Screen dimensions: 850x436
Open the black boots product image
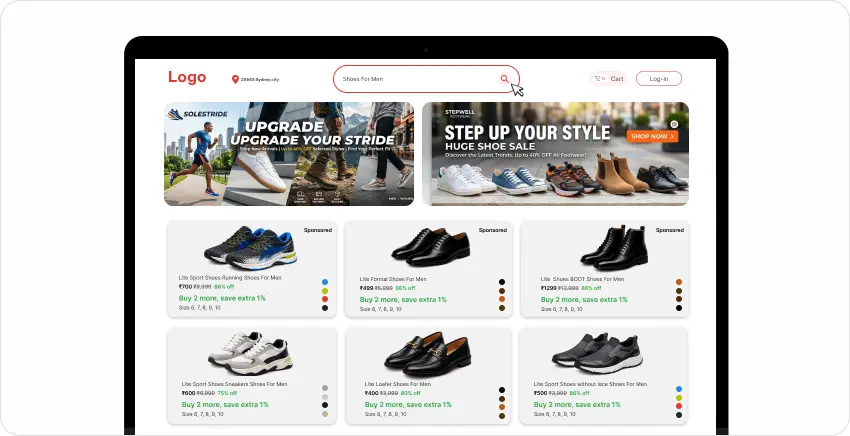click(614, 248)
